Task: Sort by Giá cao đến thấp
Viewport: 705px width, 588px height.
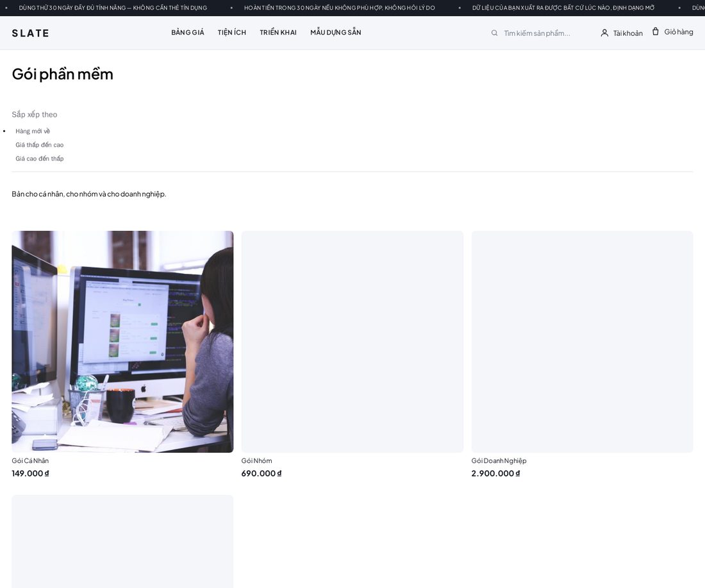Action: click(x=40, y=158)
